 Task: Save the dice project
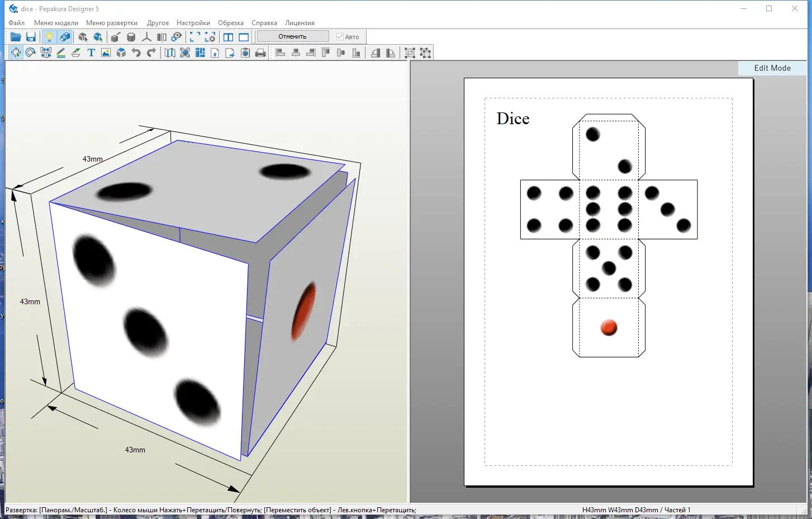[x=31, y=36]
